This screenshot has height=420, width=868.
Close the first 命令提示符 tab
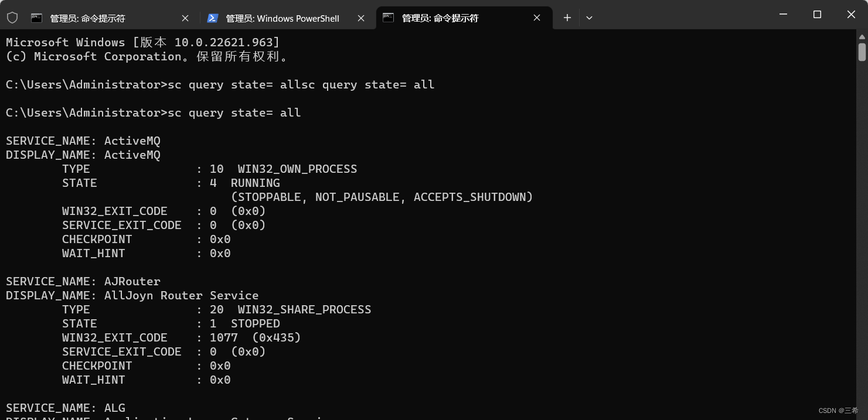[x=185, y=18]
